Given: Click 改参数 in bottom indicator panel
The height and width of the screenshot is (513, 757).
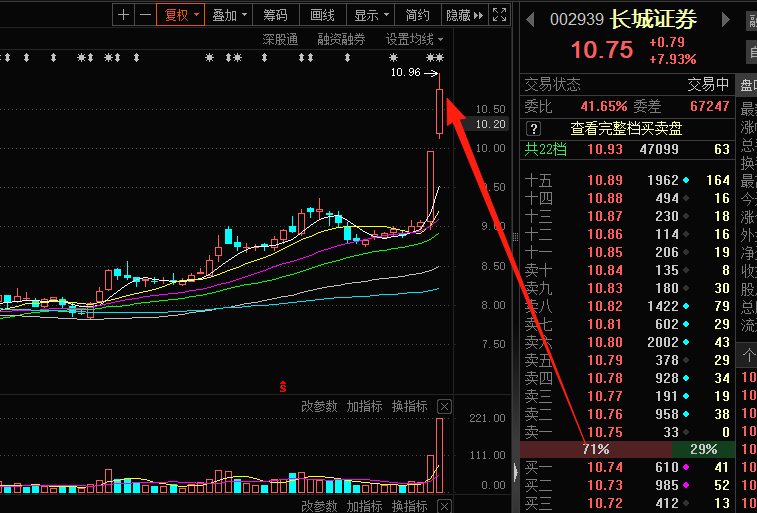Looking at the screenshot, I should click(319, 505).
